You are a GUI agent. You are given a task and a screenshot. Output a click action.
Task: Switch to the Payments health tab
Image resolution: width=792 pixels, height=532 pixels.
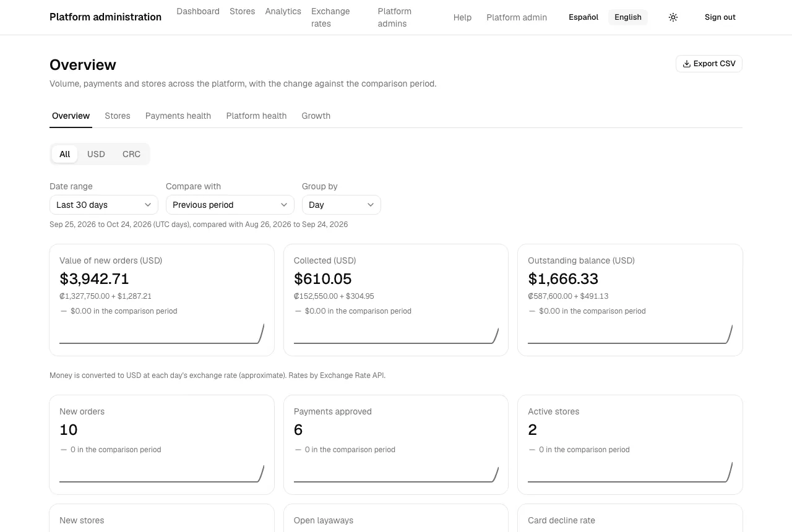[178, 116]
